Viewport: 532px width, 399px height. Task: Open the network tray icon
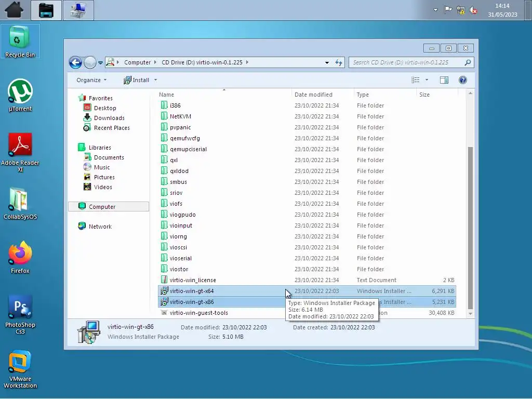tap(461, 10)
